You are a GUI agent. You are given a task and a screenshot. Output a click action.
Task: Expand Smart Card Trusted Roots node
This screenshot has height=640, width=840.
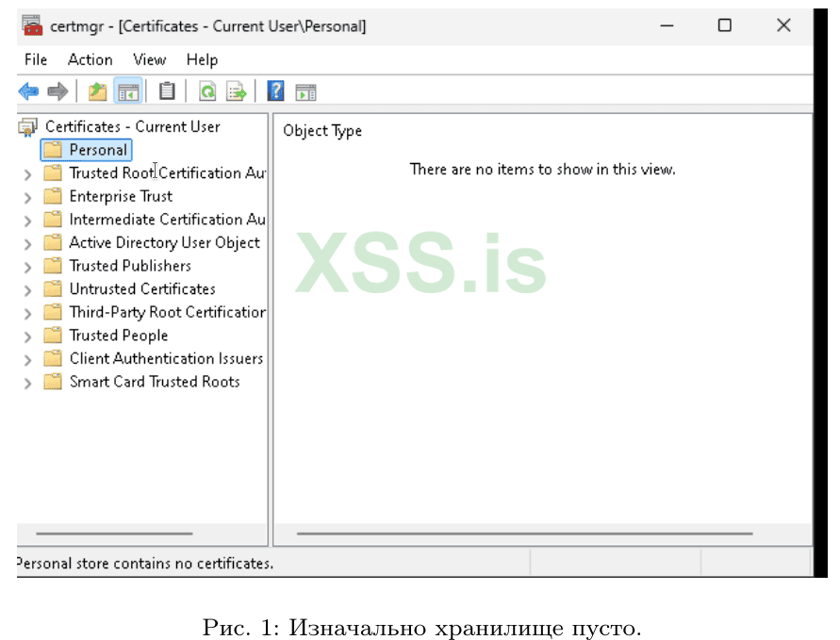(x=28, y=383)
